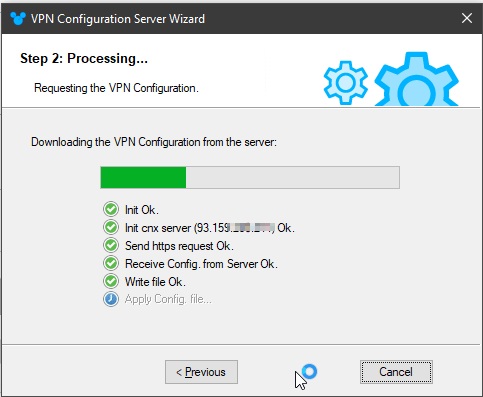
Task: Click the large blue gear graphic
Action: [417, 79]
